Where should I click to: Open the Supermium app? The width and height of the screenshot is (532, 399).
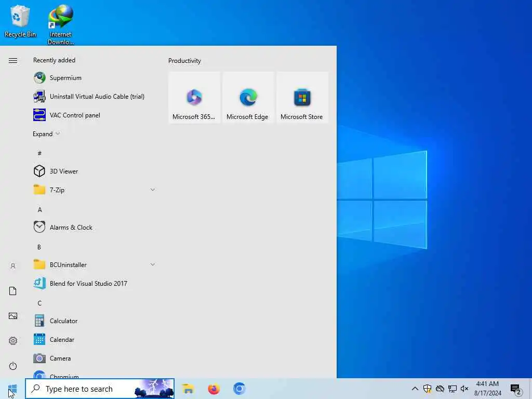point(95,78)
